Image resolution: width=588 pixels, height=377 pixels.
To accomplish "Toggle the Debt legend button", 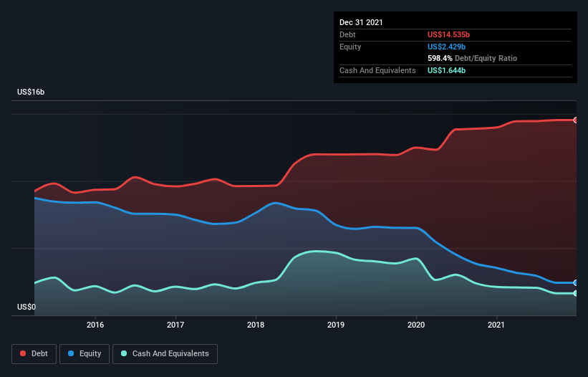I will point(34,354).
